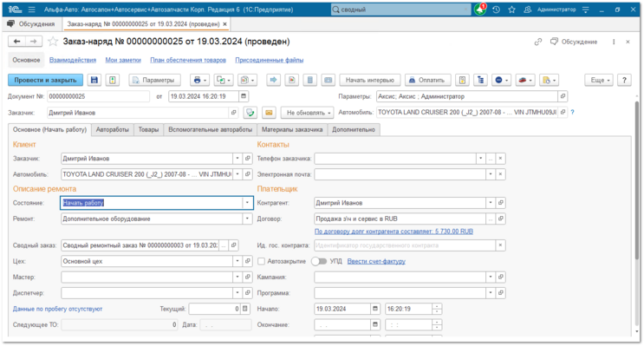
Task: Open favorites star in title bar
Action: (x=511, y=10)
